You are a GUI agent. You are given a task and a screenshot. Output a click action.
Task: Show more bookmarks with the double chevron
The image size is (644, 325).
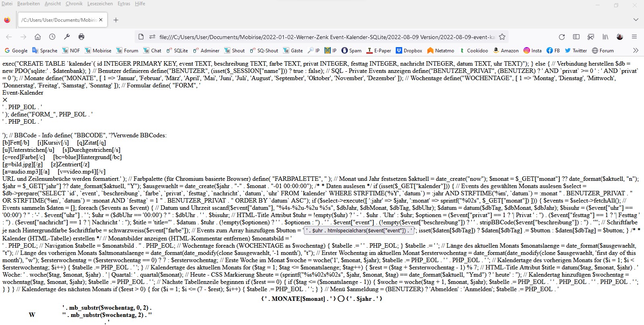tap(636, 51)
